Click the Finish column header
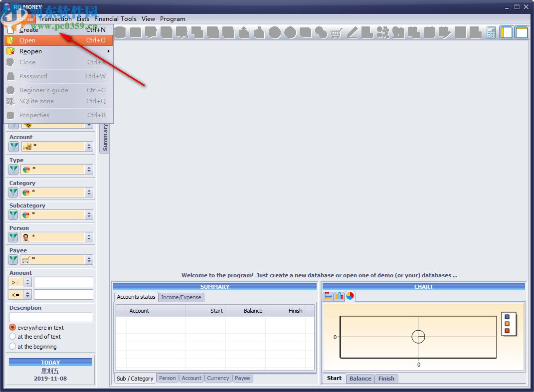This screenshot has height=392, width=534. (x=285, y=311)
